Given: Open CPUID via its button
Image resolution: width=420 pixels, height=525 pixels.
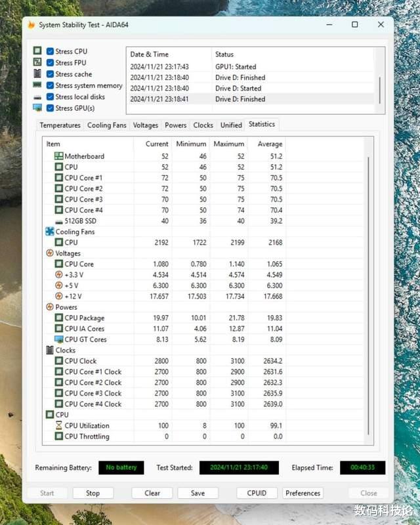Looking at the screenshot, I should point(257,493).
